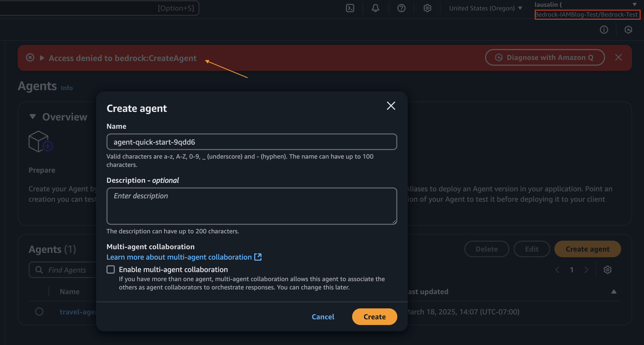The width and height of the screenshot is (644, 345).
Task: Click the Delete button
Action: pos(487,249)
